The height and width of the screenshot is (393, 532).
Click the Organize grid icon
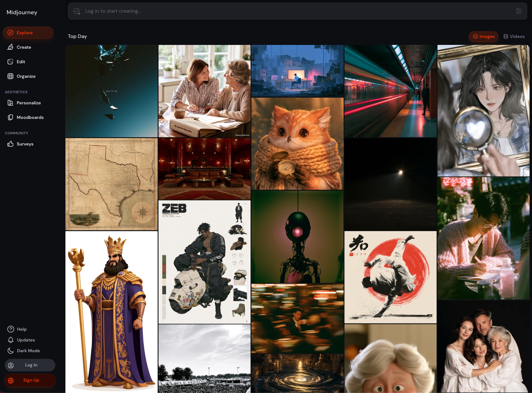[10, 76]
